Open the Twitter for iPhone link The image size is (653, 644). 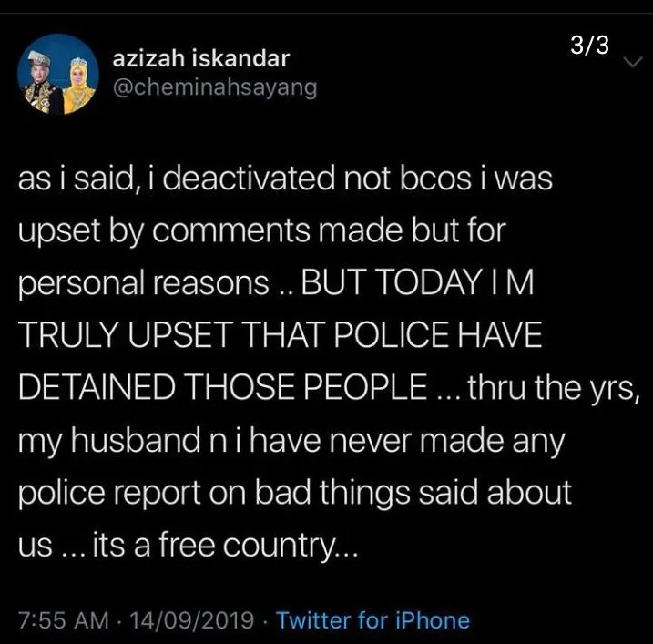tap(372, 620)
